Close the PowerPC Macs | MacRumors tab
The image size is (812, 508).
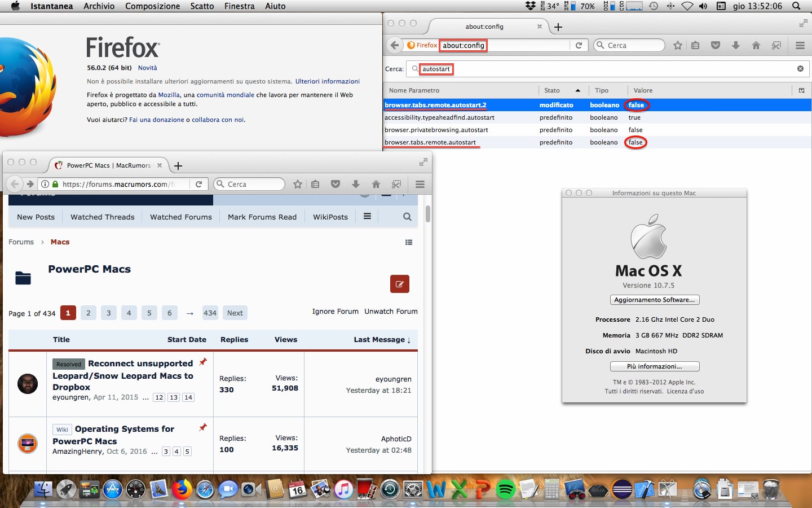point(160,165)
